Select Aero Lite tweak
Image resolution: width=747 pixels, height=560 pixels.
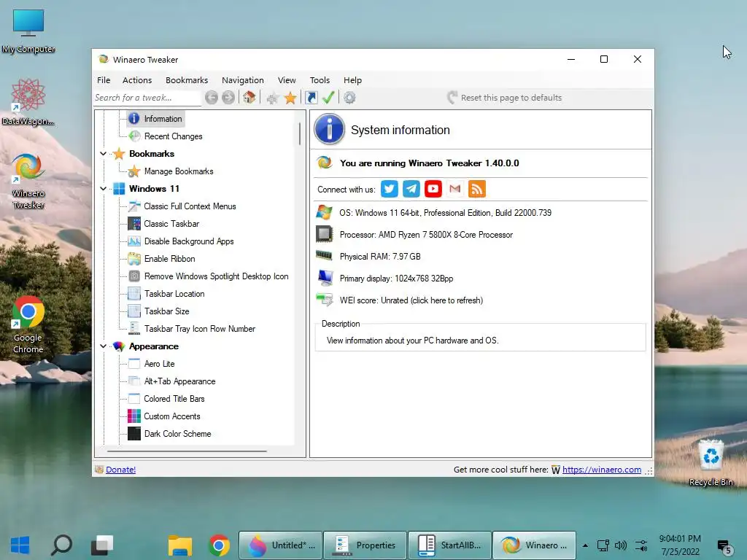click(x=159, y=364)
